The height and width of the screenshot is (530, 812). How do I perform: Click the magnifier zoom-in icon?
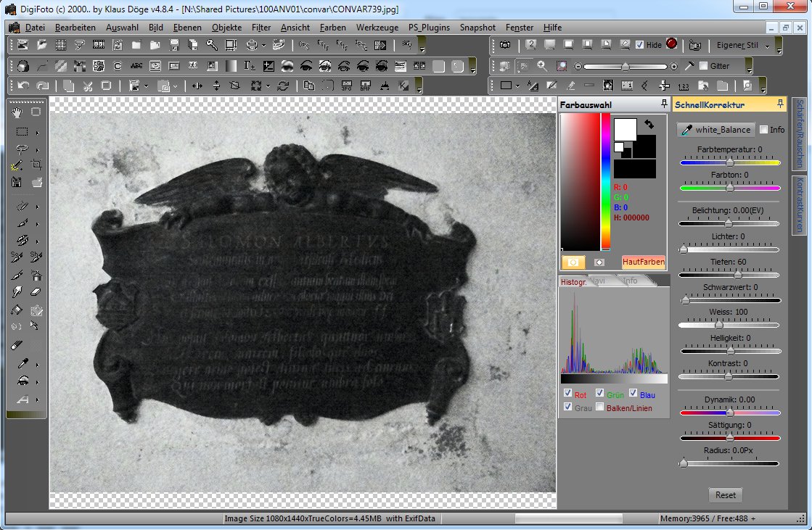[x=542, y=66]
